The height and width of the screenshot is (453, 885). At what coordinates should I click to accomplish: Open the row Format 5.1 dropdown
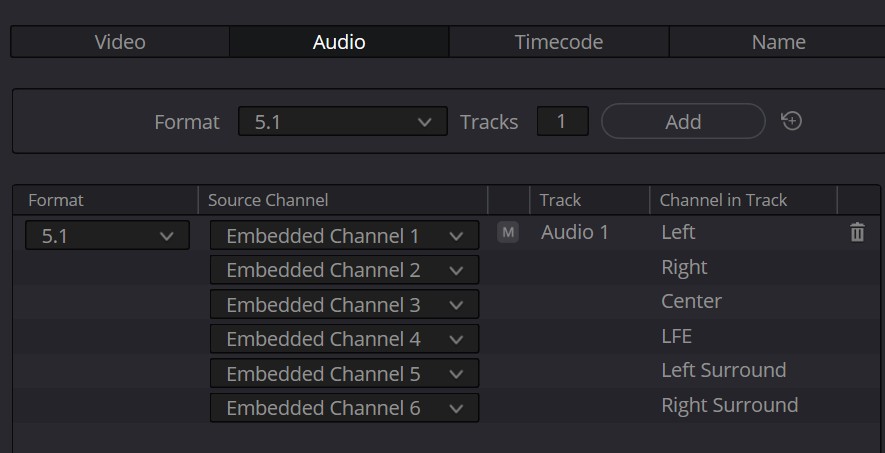coord(107,235)
